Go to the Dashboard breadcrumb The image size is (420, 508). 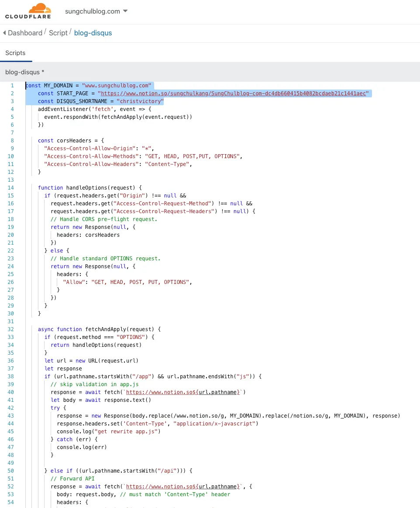pyautogui.click(x=25, y=33)
